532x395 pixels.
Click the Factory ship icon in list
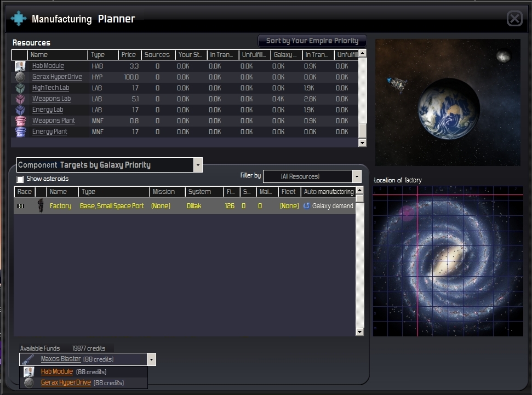click(x=40, y=206)
